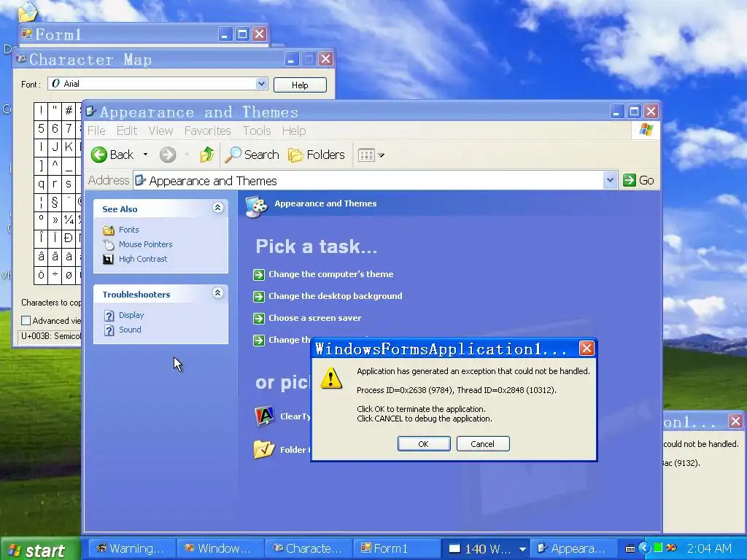Open the Edit menu

click(127, 131)
